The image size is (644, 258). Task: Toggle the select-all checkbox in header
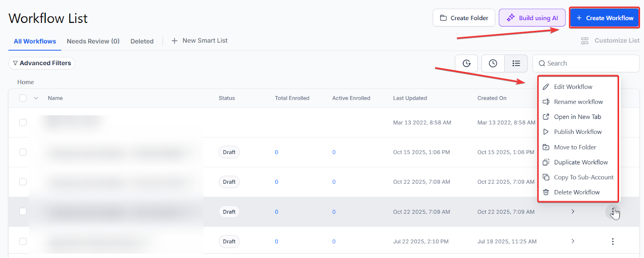[23, 98]
